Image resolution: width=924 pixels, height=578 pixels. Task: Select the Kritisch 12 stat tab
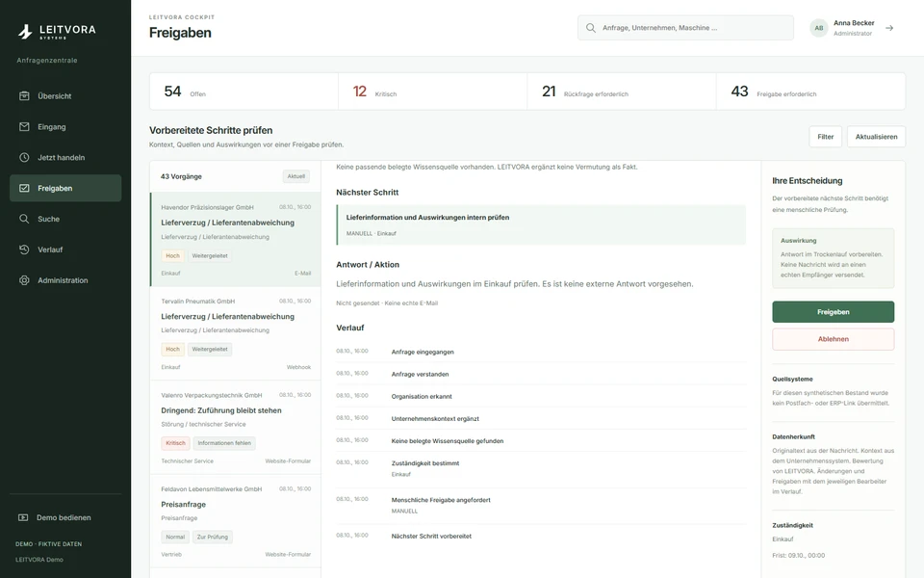pos(432,92)
